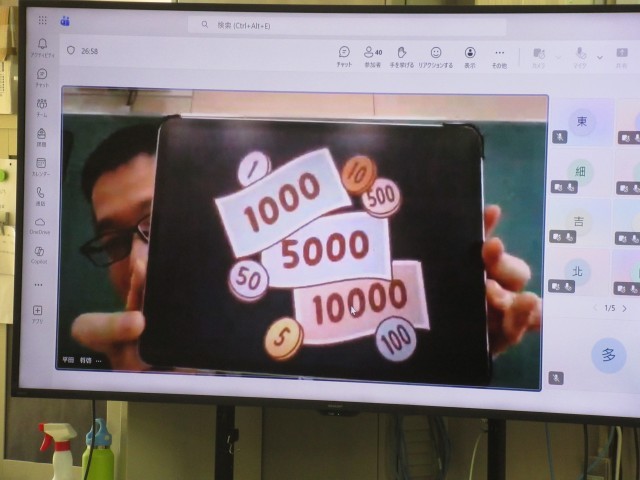Toggle the microphone mute button
640x480 pixels.
[581, 56]
